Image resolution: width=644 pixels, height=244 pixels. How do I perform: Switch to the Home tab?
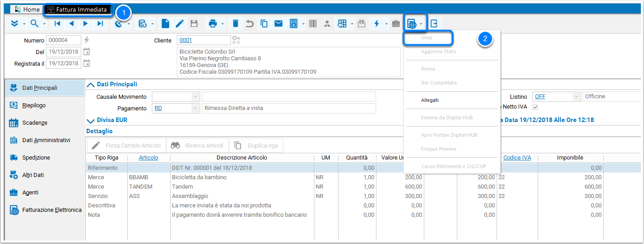pyautogui.click(x=27, y=9)
